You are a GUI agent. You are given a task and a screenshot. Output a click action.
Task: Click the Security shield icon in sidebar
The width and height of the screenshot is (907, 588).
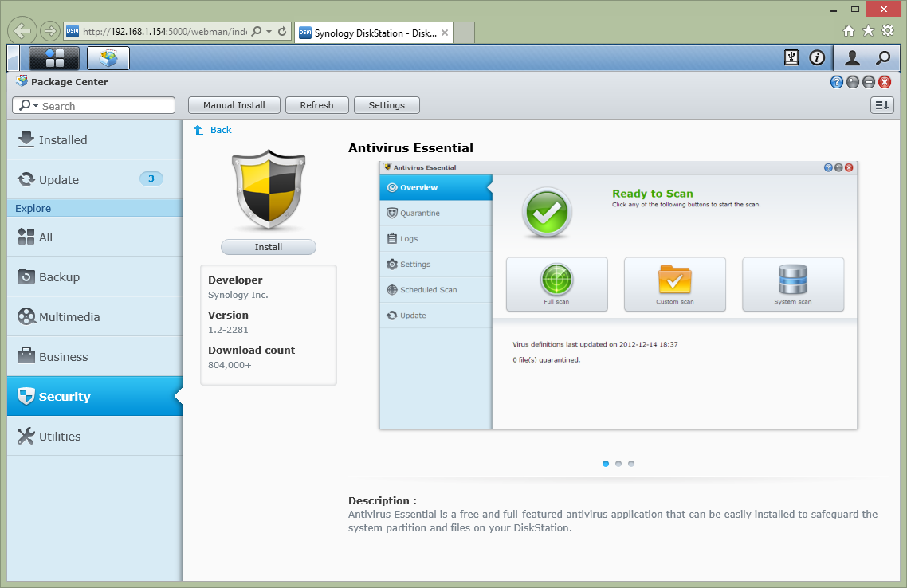click(x=26, y=396)
